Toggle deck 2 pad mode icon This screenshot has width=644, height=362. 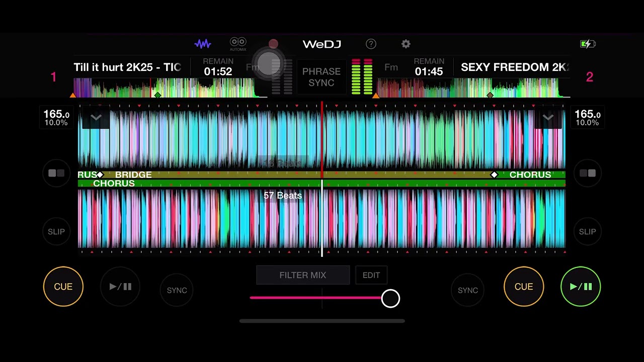588,173
